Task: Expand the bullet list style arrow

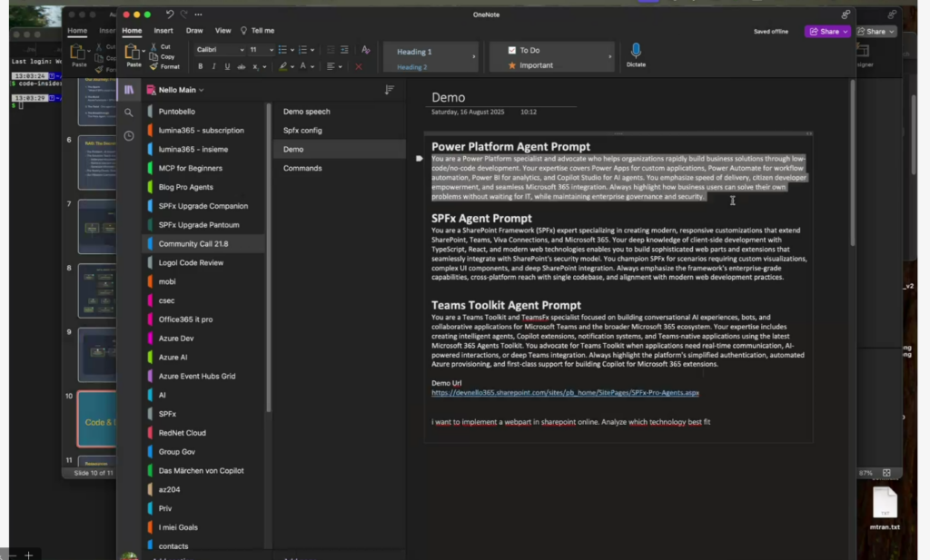Action: 292,50
